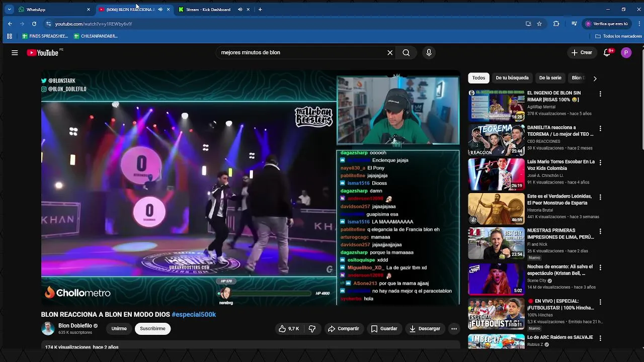Save the video with Guardar

pos(384,328)
